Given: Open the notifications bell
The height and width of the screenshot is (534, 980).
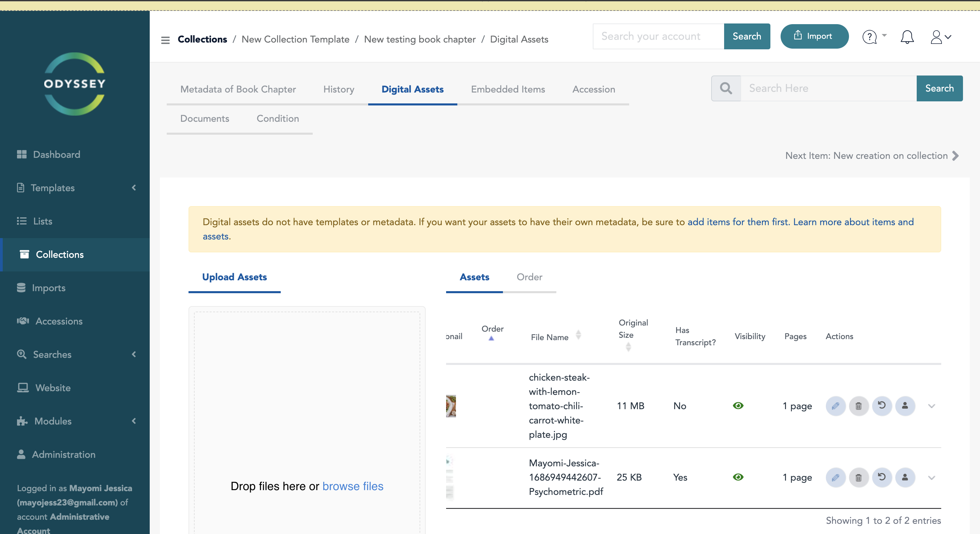Looking at the screenshot, I should pyautogui.click(x=907, y=37).
